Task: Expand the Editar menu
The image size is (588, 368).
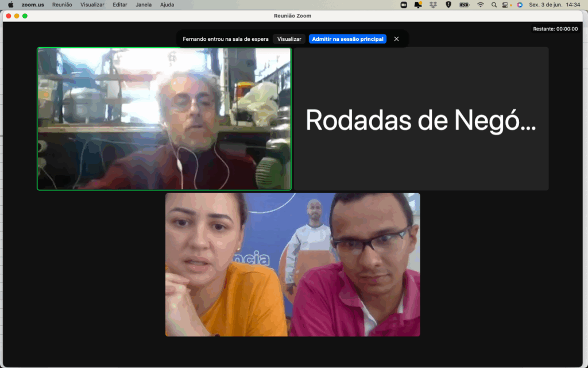Action: (120, 5)
